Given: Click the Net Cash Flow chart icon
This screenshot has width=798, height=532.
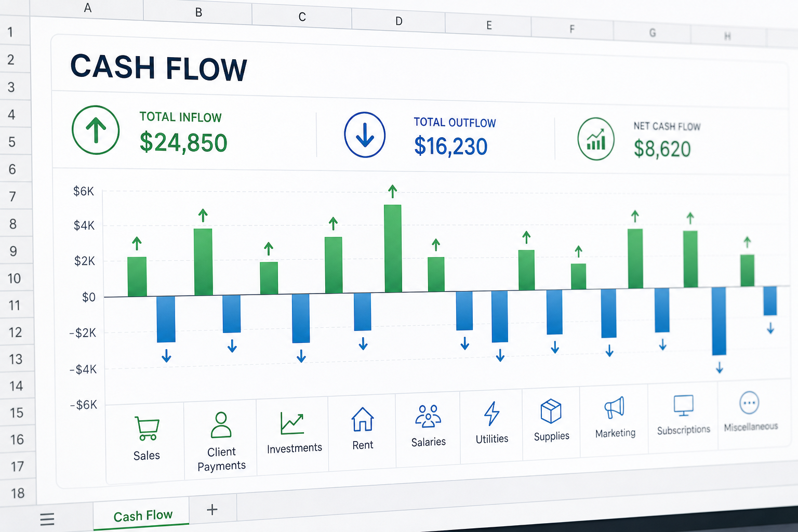Looking at the screenshot, I should pos(596,139).
